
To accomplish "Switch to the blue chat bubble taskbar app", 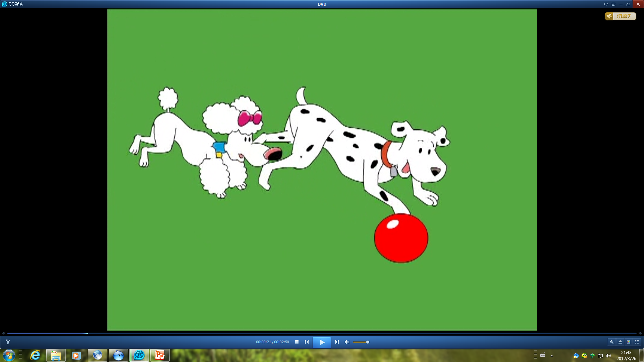I will (x=118, y=355).
